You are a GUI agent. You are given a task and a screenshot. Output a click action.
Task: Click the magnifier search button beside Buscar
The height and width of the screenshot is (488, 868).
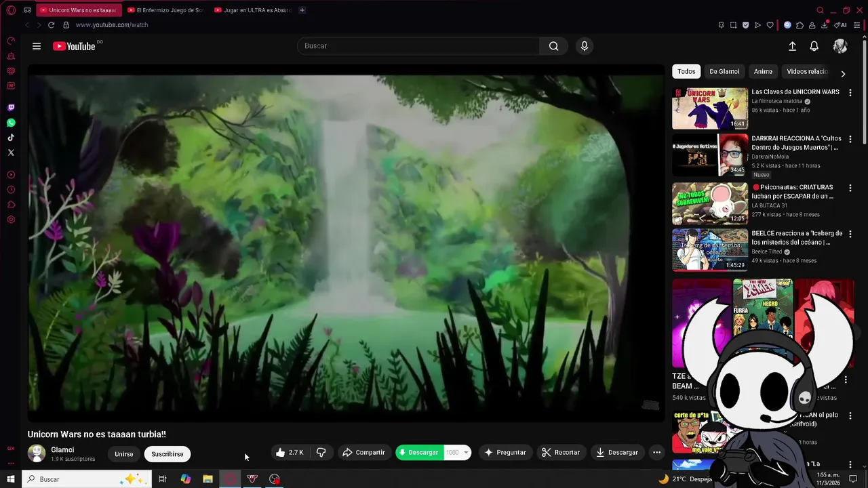[553, 46]
